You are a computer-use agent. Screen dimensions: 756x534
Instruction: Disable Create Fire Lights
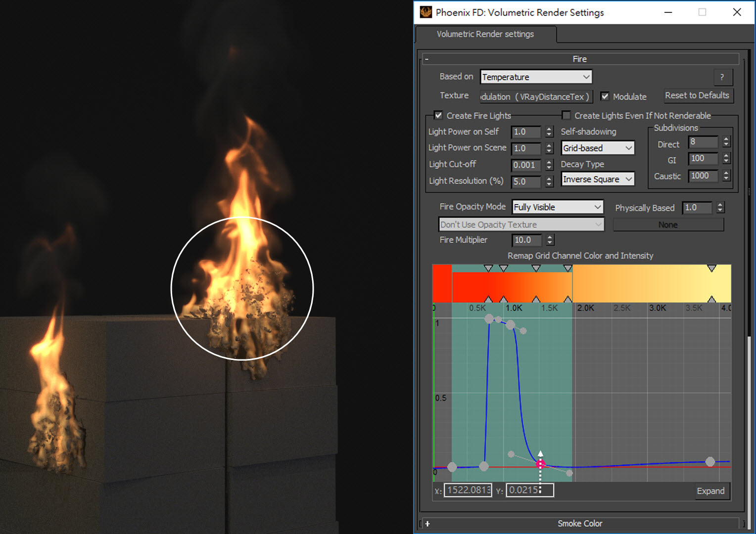438,115
